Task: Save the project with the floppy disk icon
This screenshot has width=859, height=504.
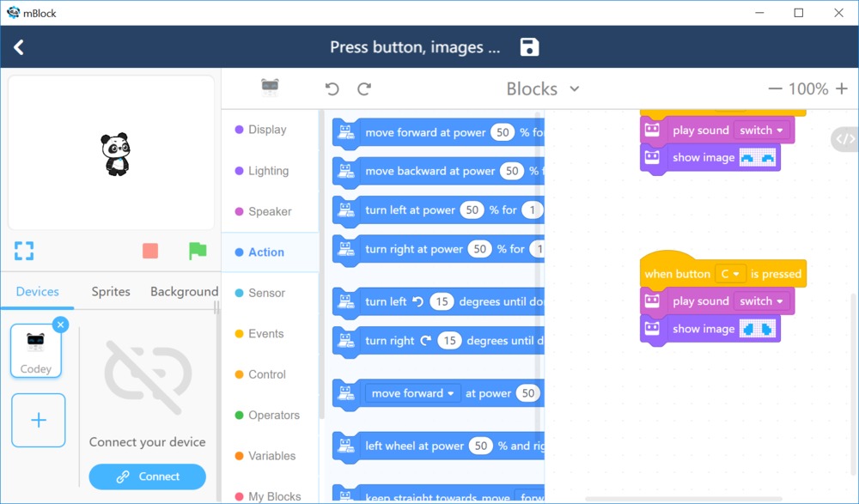Action: [529, 47]
